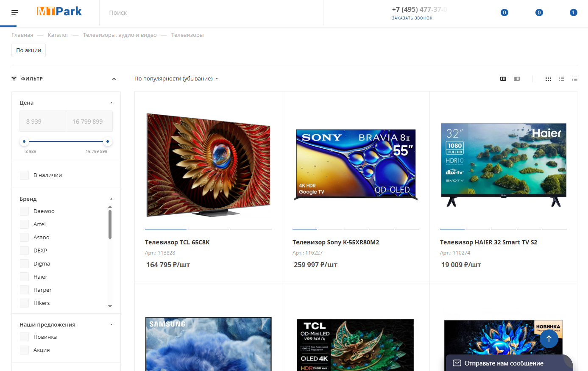Viewport: 588px width, 371px height.
Task: Click the scroll-to-top arrow button
Action: (549, 339)
